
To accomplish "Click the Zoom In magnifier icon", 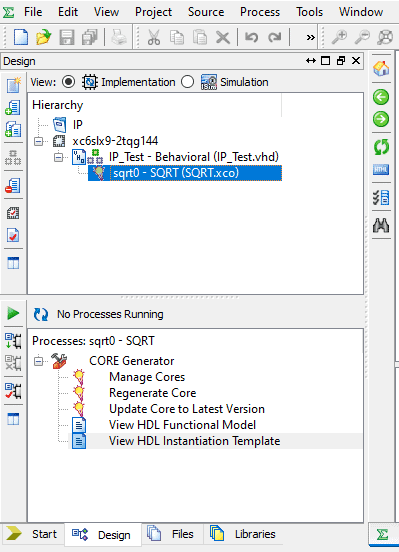I will pyautogui.click(x=339, y=37).
